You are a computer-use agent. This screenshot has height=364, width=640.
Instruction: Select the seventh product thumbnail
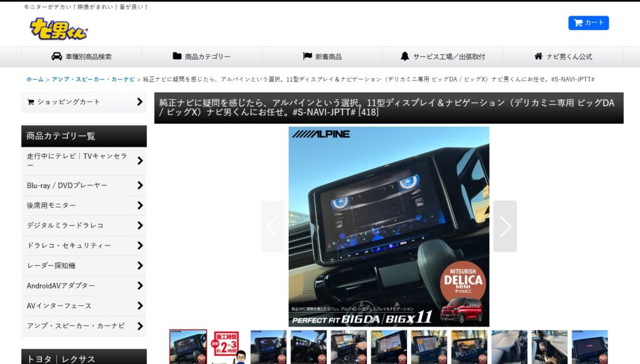click(429, 347)
